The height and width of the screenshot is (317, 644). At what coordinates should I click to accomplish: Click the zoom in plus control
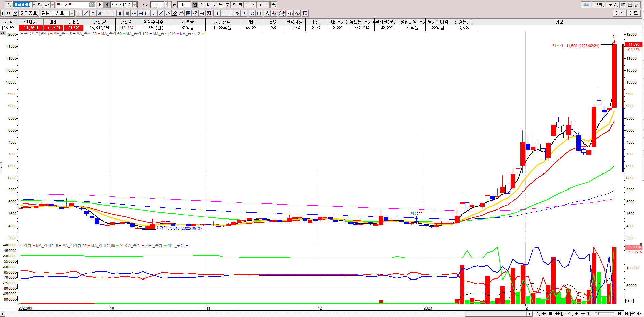(577, 314)
